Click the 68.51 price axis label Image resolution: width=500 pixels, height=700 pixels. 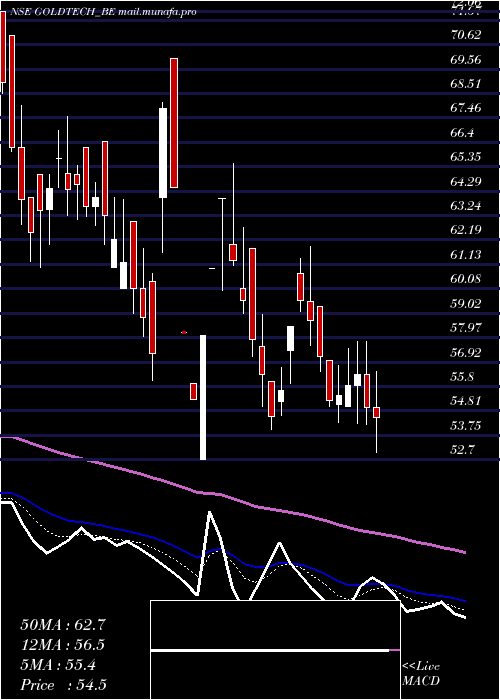pos(467,84)
